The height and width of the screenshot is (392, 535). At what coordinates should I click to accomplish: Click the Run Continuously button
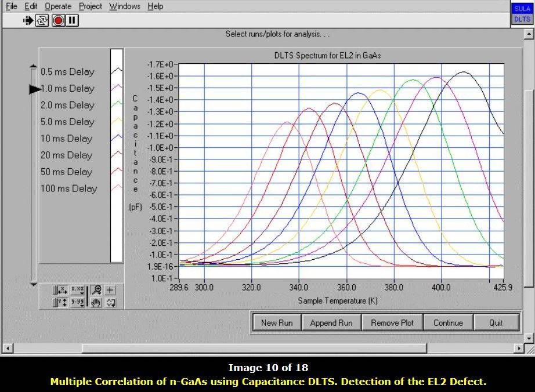42,20
